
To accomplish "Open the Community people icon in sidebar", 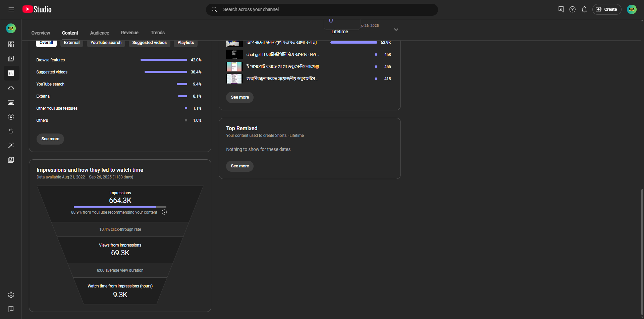I will click(x=11, y=88).
